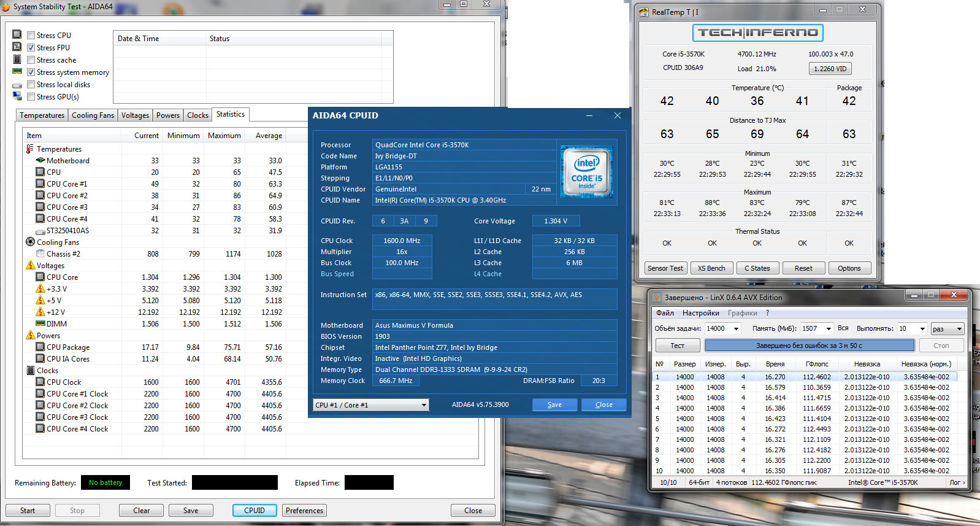Enable the Stress cache checkbox
Screen dimensions: 980x526
[31, 60]
